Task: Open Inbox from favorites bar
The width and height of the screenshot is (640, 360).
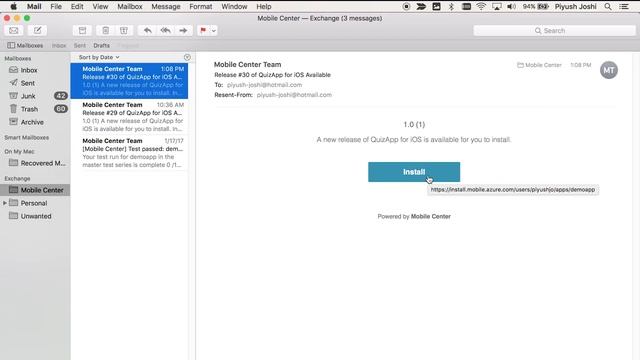Action: [59, 45]
